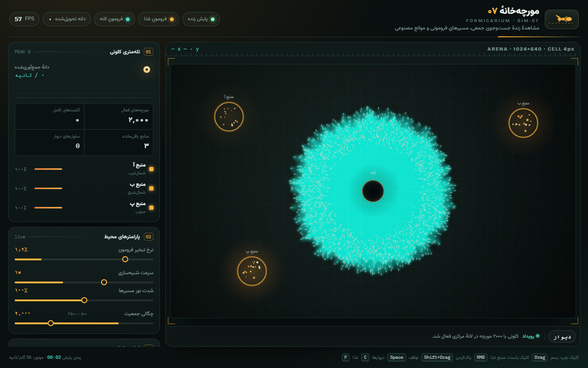588x368 pixels.
Task: Click the ant logo icon in header
Action: click(561, 19)
